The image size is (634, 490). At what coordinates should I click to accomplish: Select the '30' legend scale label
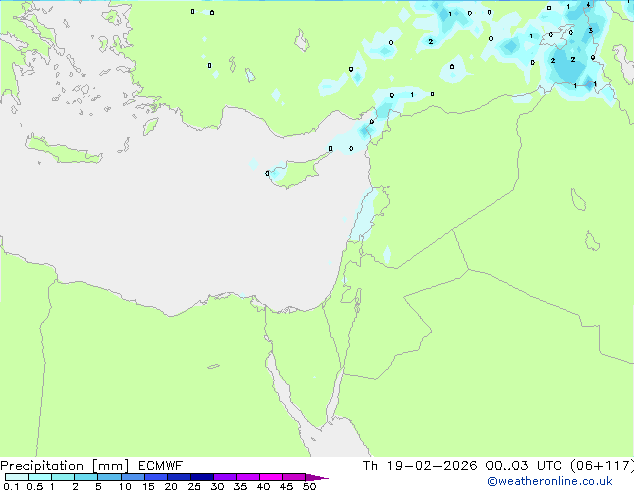tap(217, 486)
